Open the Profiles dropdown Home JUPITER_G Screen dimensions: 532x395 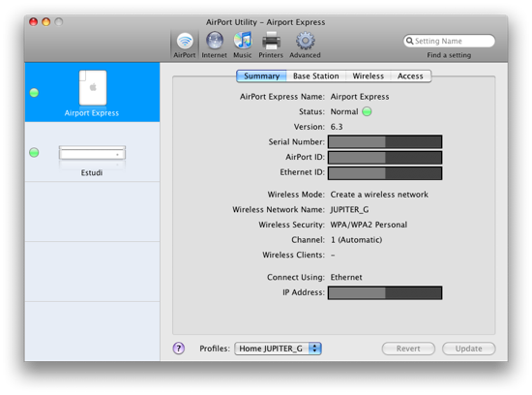(x=278, y=349)
